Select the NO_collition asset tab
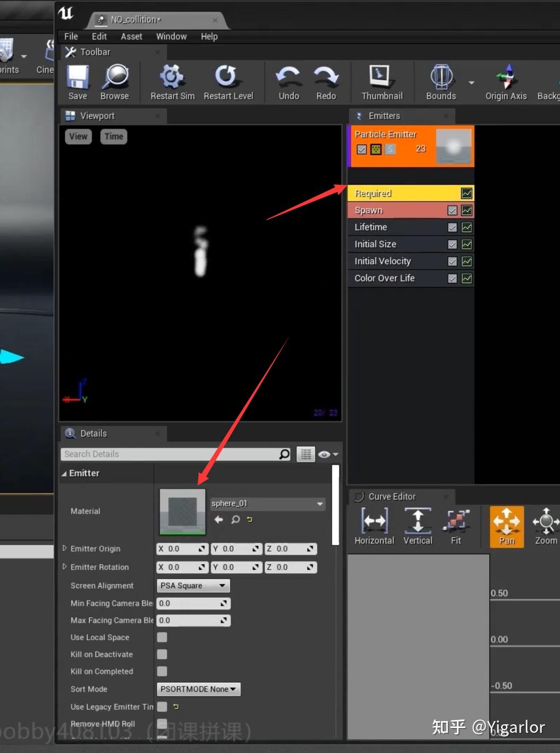The image size is (560, 753). pos(157,20)
